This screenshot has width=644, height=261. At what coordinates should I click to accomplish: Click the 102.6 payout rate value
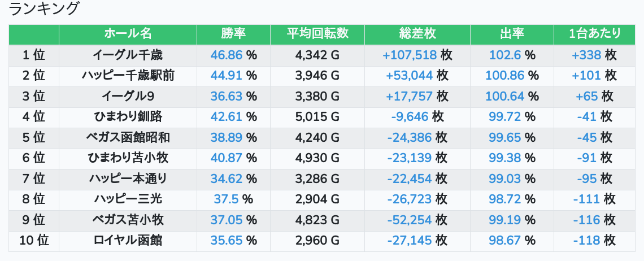tap(505, 55)
